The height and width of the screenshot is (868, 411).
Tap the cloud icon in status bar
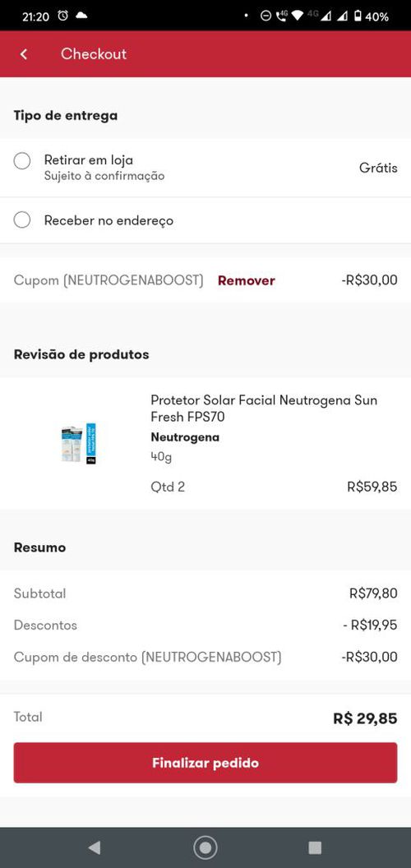(x=81, y=16)
